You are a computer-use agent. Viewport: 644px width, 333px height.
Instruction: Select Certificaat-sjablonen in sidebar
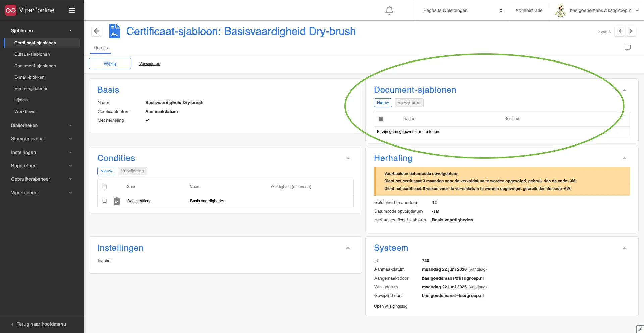pos(42,43)
